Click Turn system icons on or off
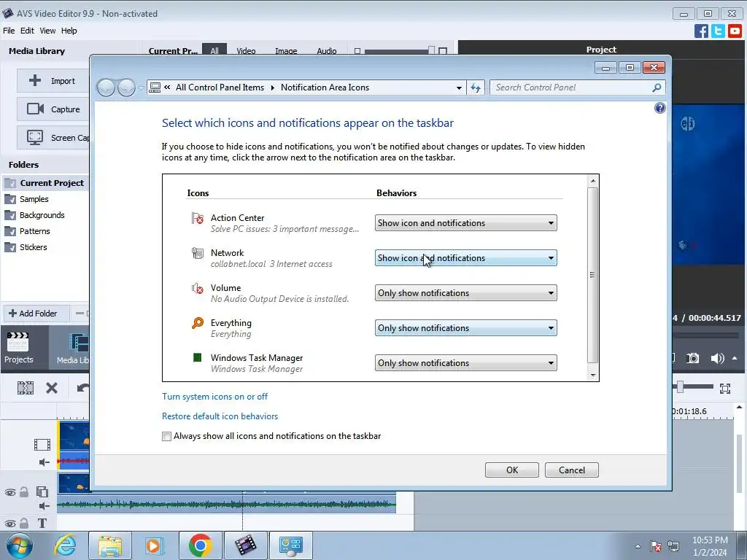 point(215,396)
